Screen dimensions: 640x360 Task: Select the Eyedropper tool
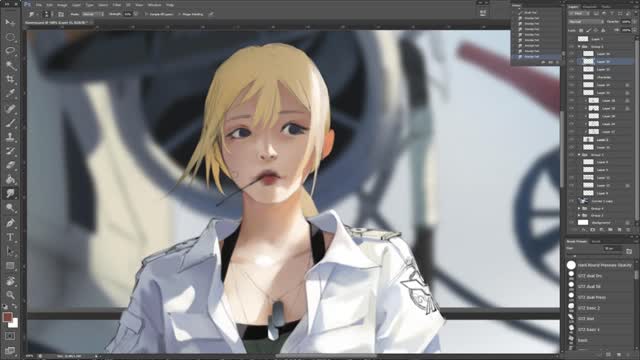(10, 94)
